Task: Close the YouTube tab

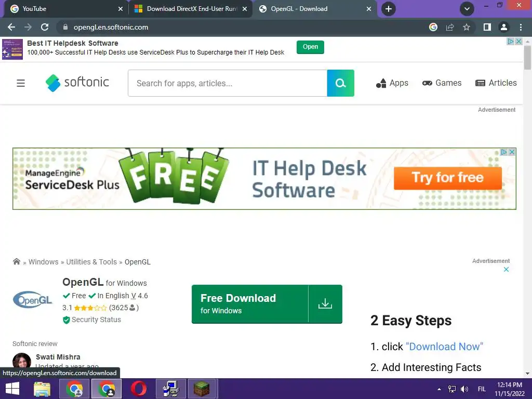Action: click(x=121, y=9)
